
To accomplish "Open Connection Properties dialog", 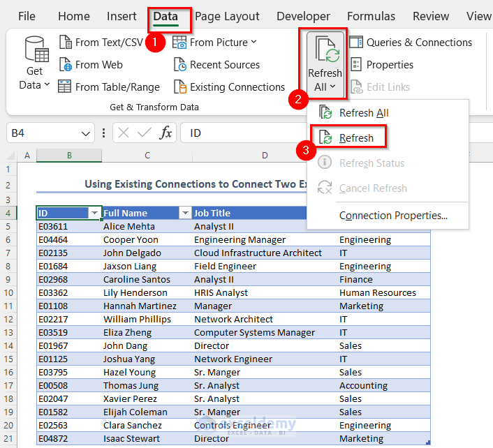I will coord(388,216).
